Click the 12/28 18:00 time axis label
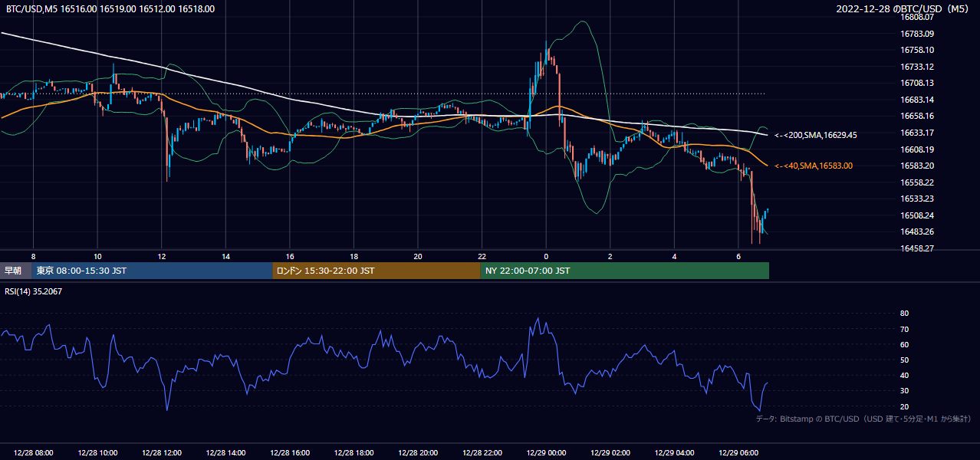This screenshot has width=980, height=460. coord(354,453)
